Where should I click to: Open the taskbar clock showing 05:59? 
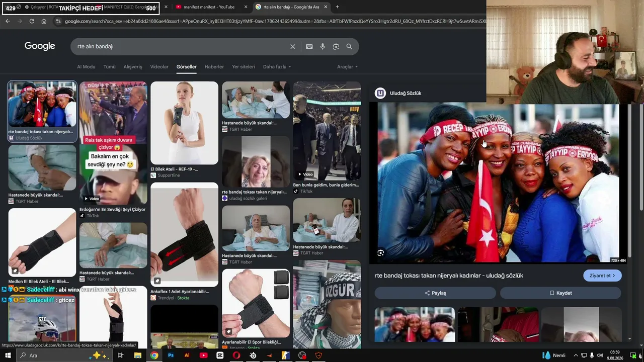pos(615,355)
